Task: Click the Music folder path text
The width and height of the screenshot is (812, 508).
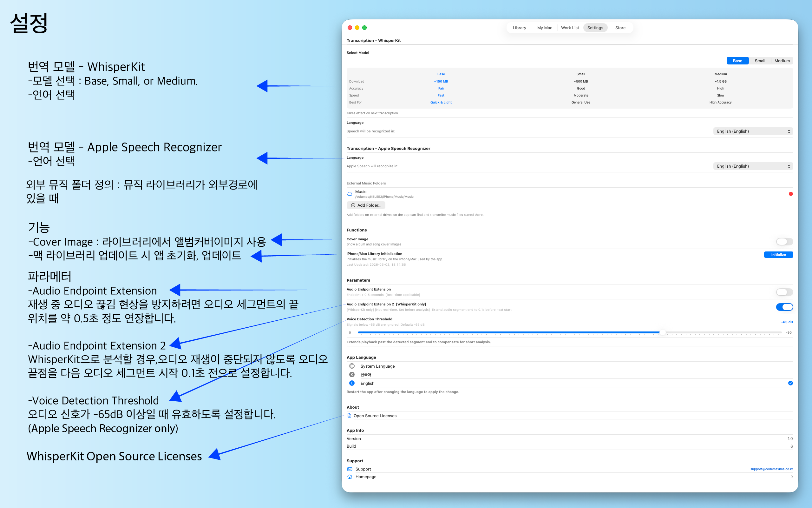Action: tap(384, 197)
